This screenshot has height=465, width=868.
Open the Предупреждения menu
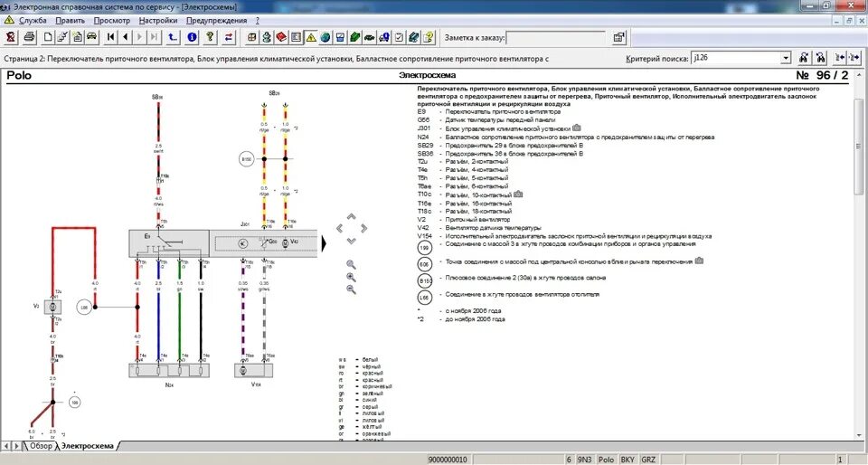[x=216, y=21]
